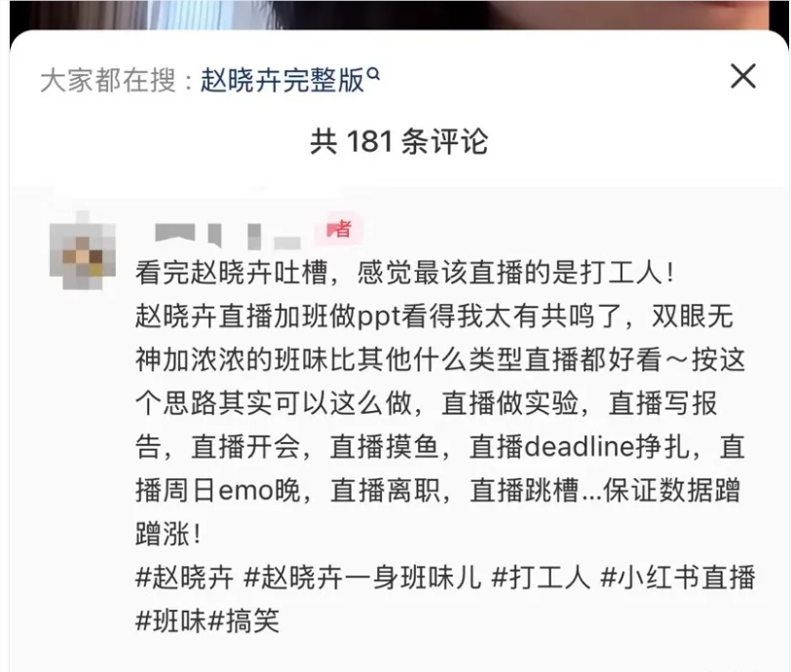The image size is (791, 672).
Task: Open the 赵晓卉完整版 search suggestion
Action: 282,80
